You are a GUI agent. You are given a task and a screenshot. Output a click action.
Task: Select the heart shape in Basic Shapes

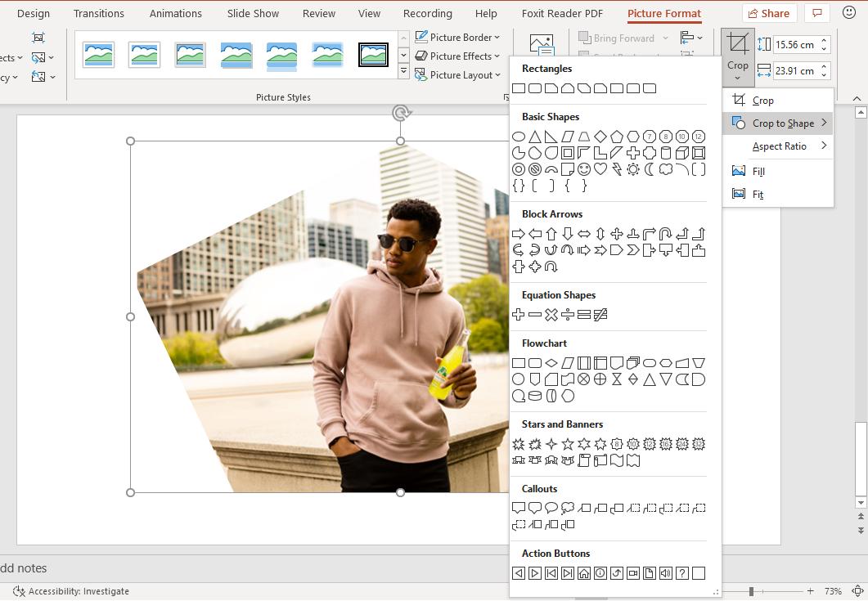[x=600, y=169]
